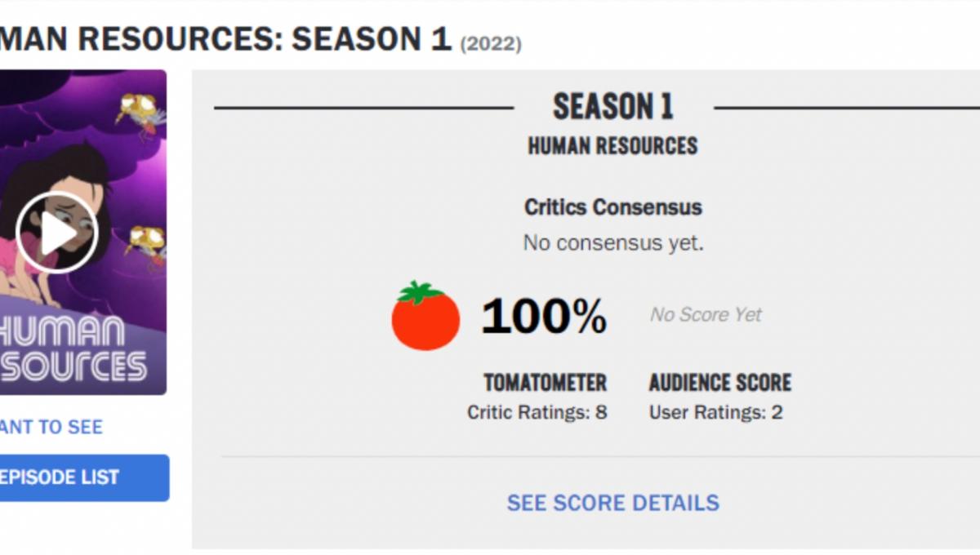The height and width of the screenshot is (555, 980).
Task: Click the 'No Score Yet' audience text
Action: [x=706, y=315]
